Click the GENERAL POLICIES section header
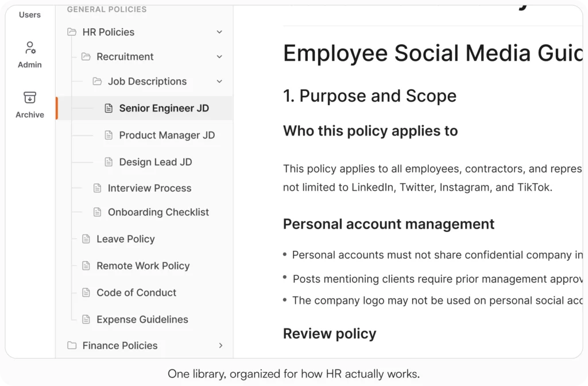Image resolution: width=588 pixels, height=386 pixels. pyautogui.click(x=107, y=9)
